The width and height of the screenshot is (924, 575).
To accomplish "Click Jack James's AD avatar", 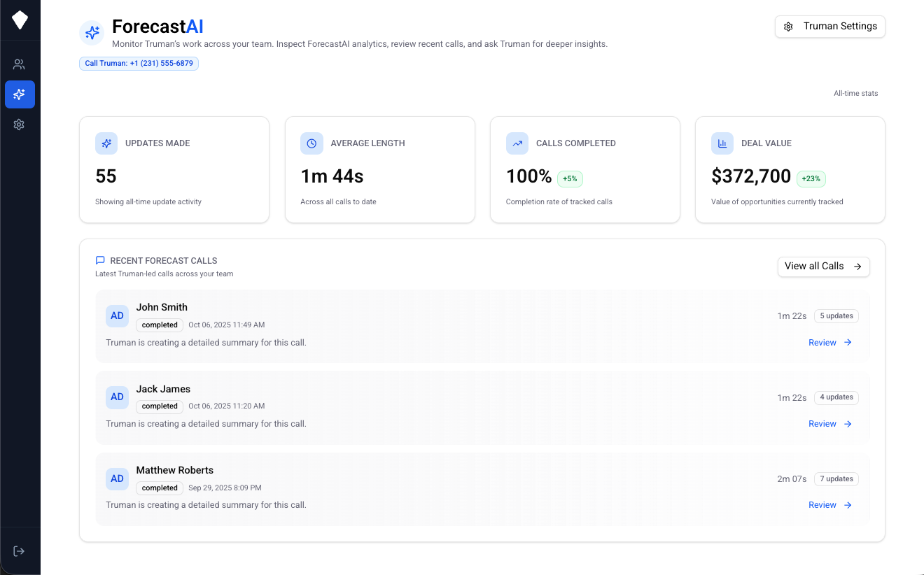I will pyautogui.click(x=117, y=397).
